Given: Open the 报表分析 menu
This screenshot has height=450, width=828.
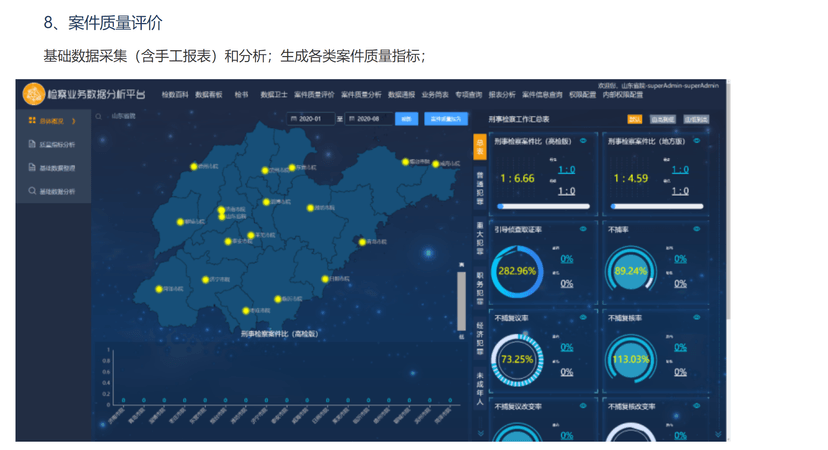Looking at the screenshot, I should 502,95.
